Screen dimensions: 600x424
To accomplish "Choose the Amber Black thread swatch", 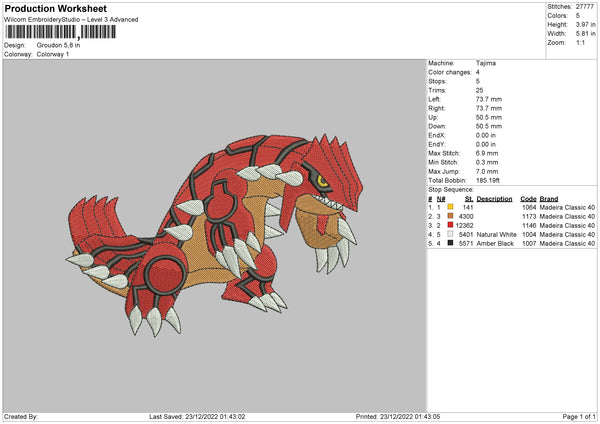I will 450,243.
